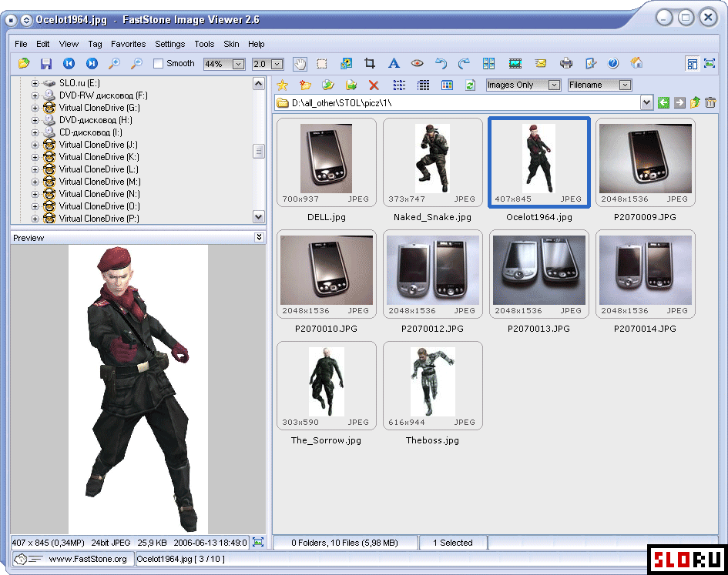Print the image with the printer icon

pos(566,64)
